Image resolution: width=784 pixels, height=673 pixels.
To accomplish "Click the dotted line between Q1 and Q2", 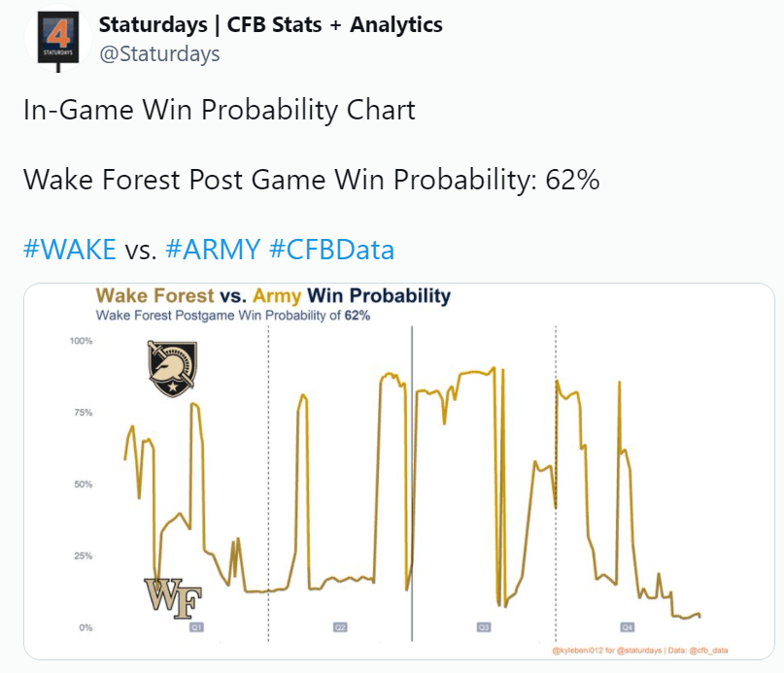I will pos(268,483).
